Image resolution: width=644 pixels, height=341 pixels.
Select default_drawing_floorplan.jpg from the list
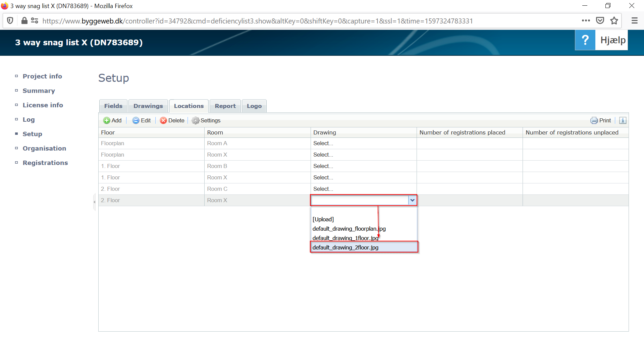[x=364, y=229]
